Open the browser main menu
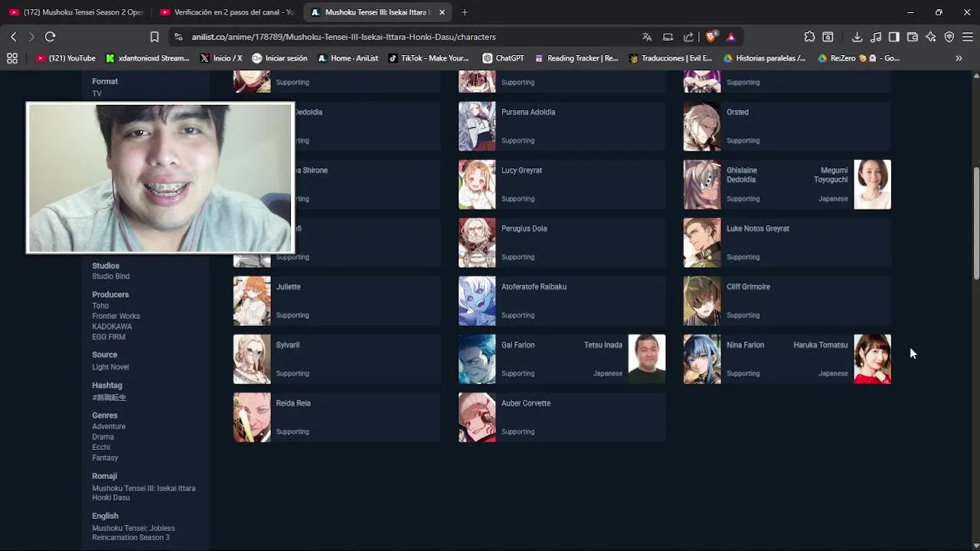This screenshot has height=551, width=980. pyautogui.click(x=968, y=37)
